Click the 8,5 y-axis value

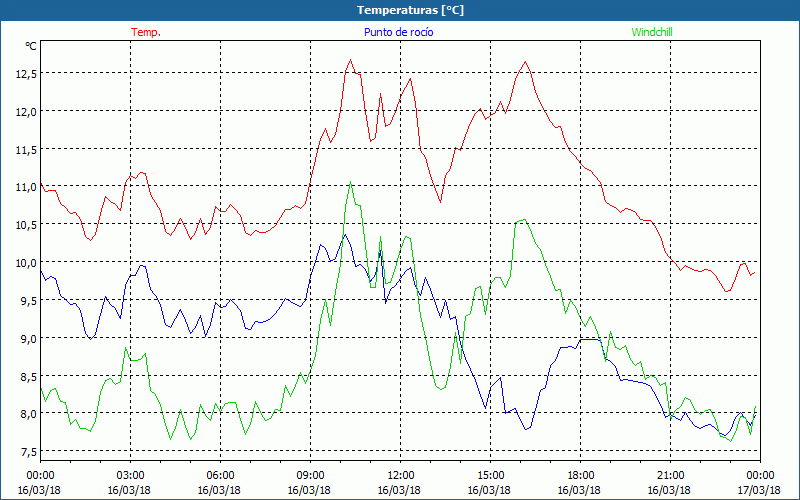(29, 376)
